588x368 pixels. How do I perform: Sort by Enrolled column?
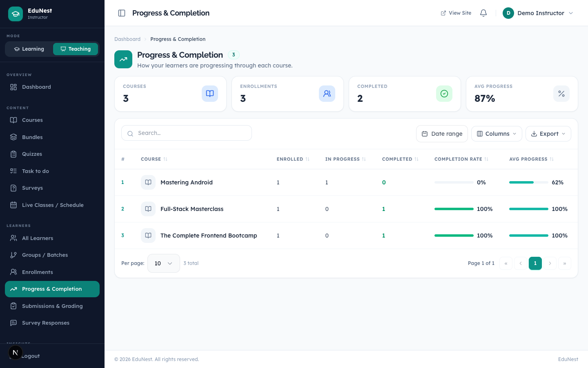pyautogui.click(x=293, y=159)
